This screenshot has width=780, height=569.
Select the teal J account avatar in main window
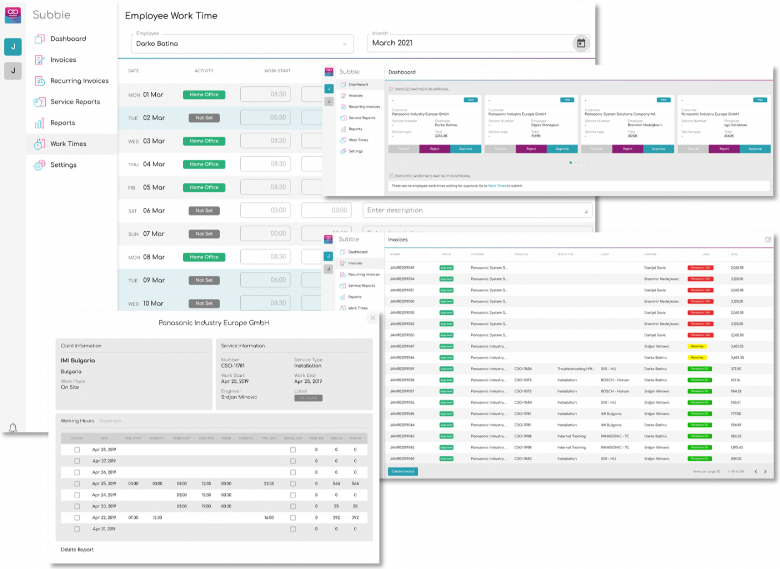pyautogui.click(x=13, y=47)
